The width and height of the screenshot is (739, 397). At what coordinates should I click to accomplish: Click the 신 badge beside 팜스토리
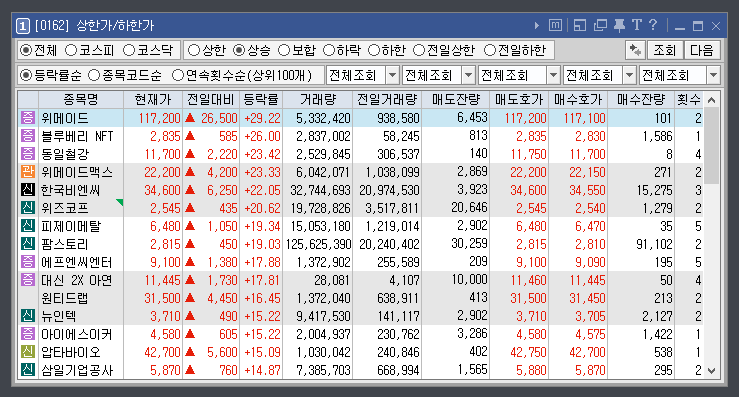(x=28, y=244)
